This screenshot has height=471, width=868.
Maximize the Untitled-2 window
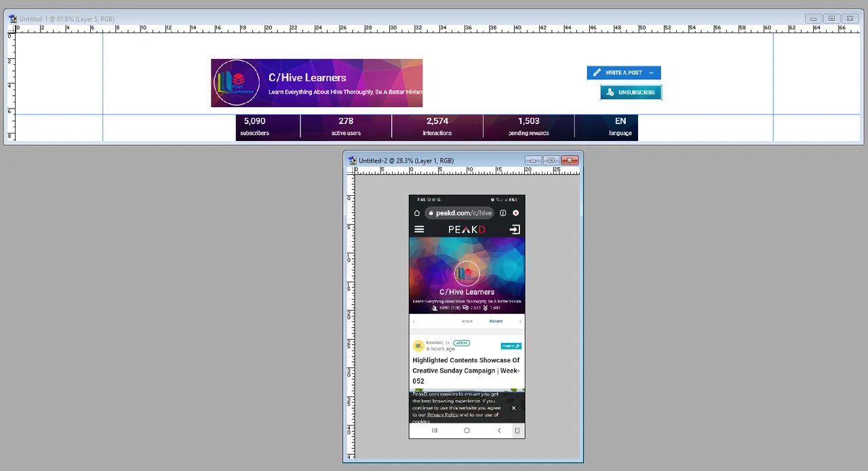pos(551,161)
